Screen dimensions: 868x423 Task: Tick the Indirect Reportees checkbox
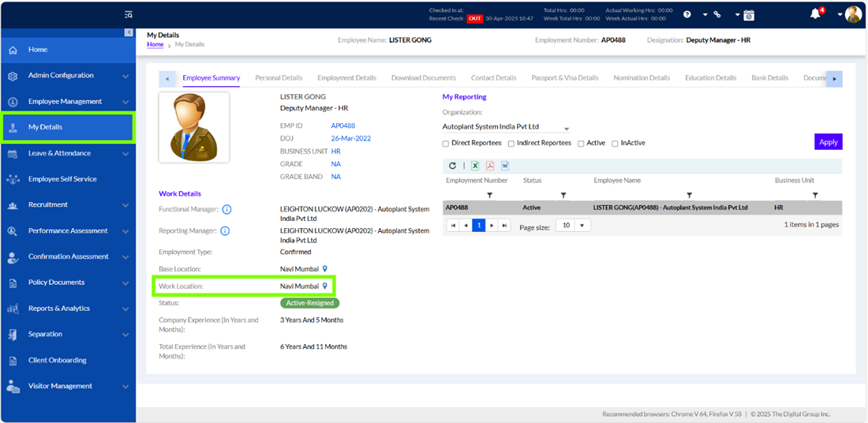(x=511, y=144)
